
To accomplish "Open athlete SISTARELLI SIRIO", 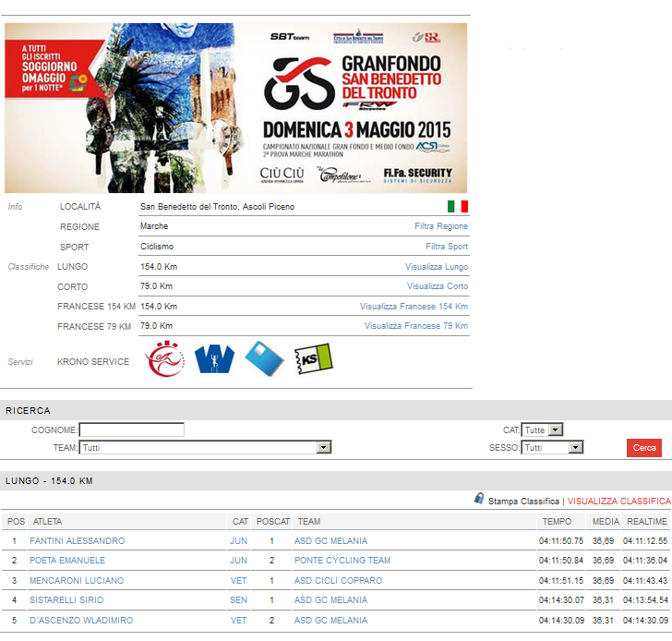I will 66,599.
